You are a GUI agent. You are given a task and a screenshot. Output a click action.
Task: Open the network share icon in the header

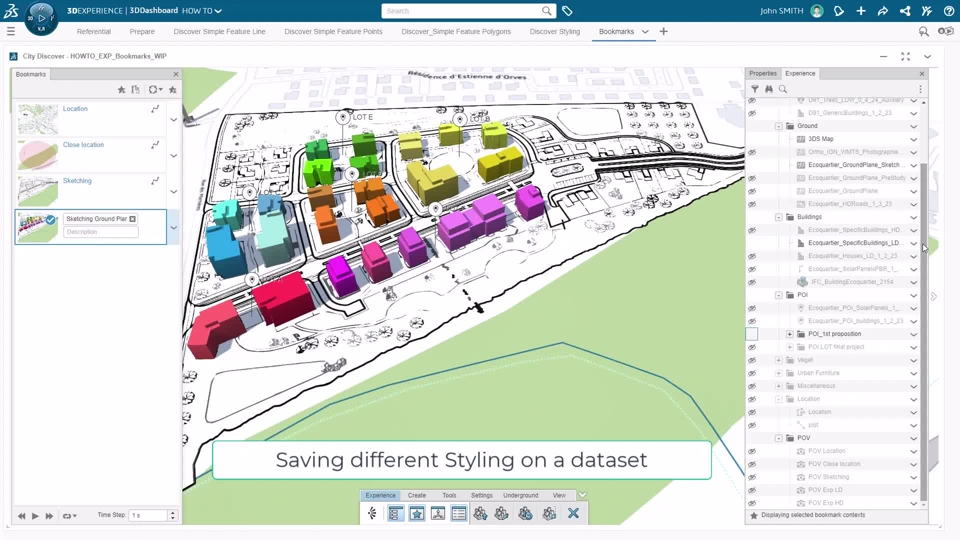[x=905, y=11]
